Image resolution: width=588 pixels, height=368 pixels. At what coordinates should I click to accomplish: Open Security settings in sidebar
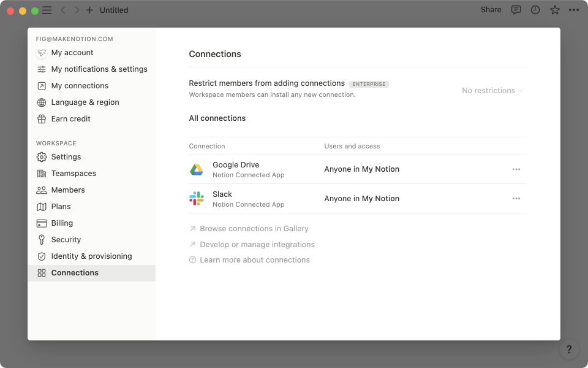tap(66, 240)
